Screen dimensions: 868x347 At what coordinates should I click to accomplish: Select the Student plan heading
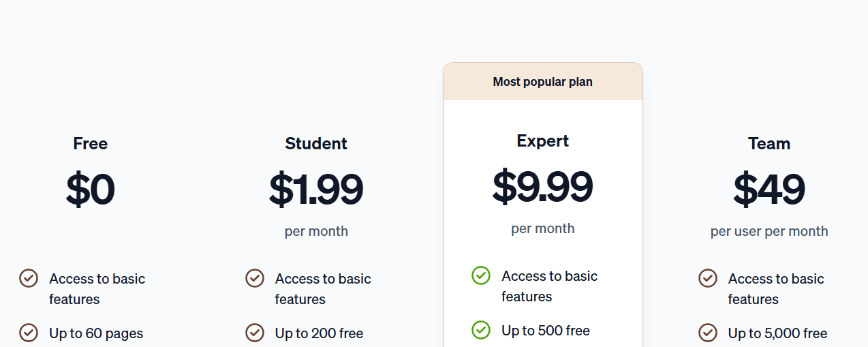point(316,144)
